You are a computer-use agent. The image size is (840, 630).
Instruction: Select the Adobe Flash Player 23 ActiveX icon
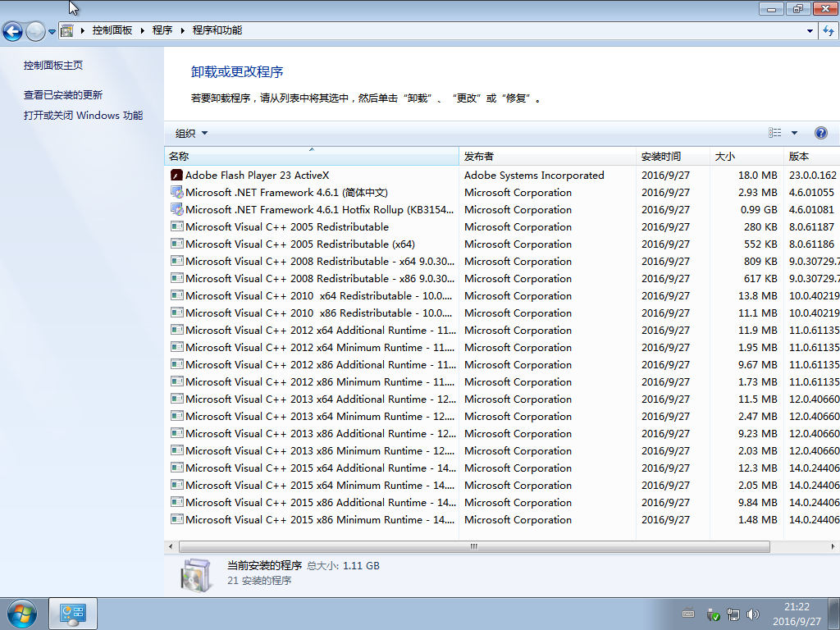pos(177,176)
